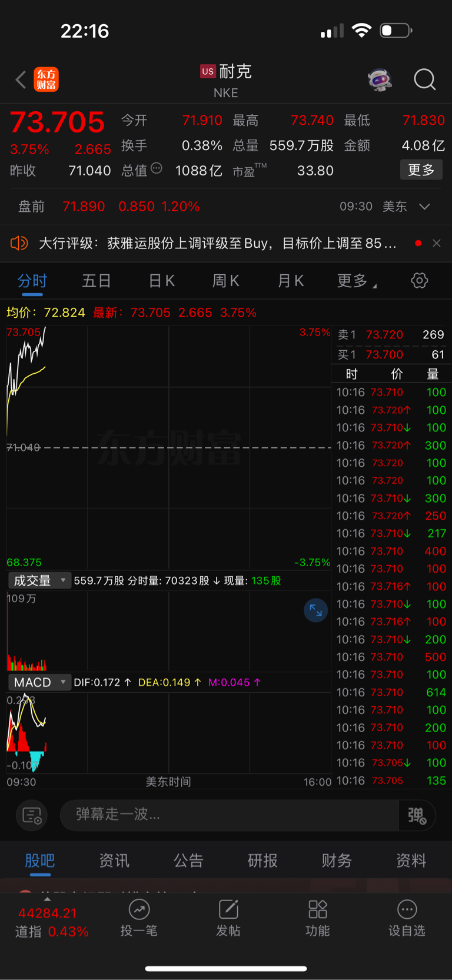Tap the 最低 71.830 value
The width and height of the screenshot is (452, 980).
click(424, 121)
